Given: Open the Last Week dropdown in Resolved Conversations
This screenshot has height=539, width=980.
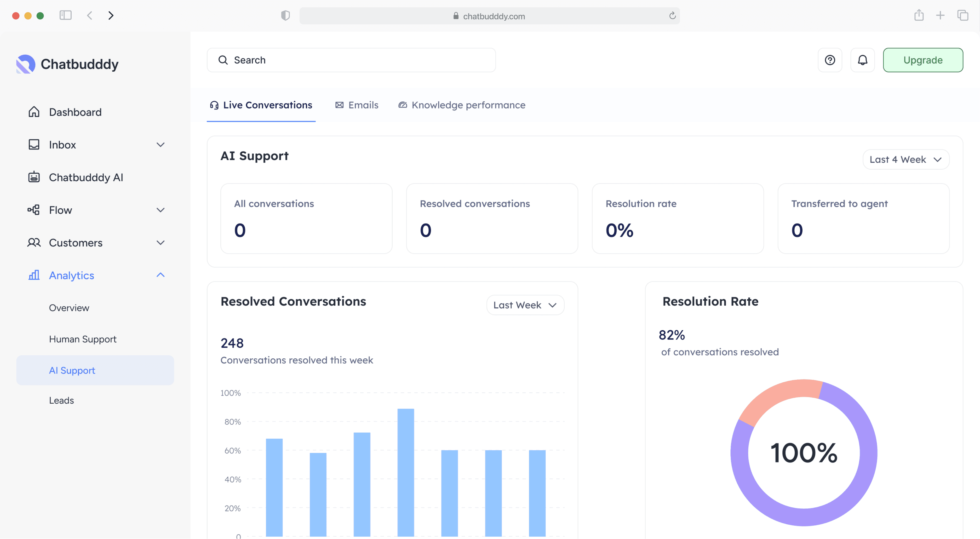Looking at the screenshot, I should pyautogui.click(x=525, y=305).
